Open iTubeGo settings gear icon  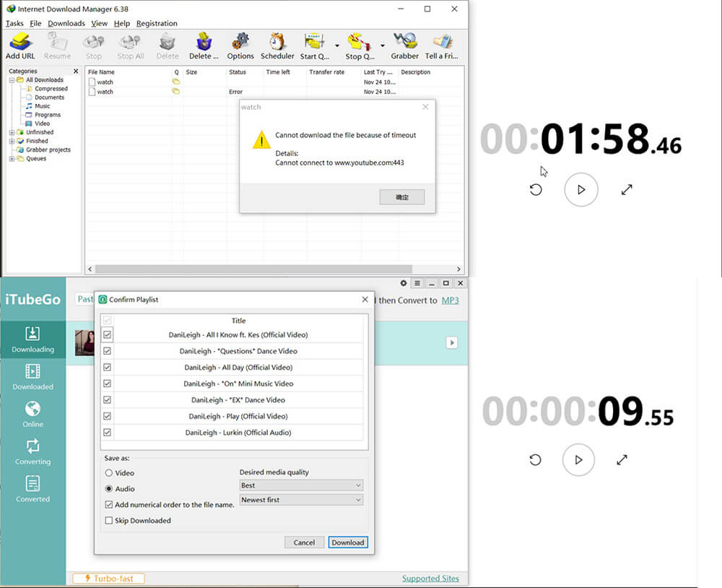click(404, 283)
